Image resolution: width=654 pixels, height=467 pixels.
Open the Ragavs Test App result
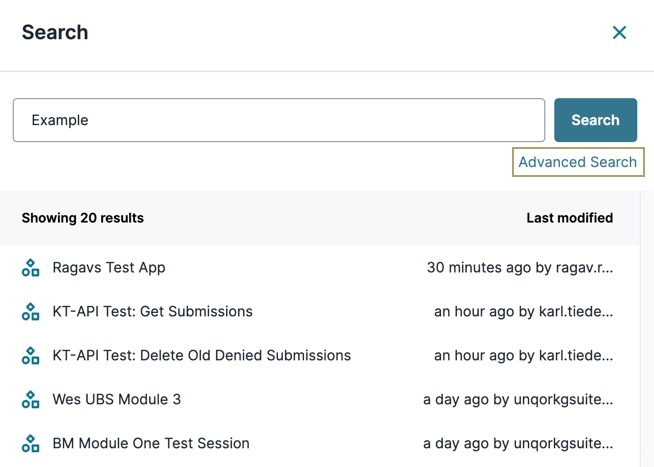[x=109, y=268]
